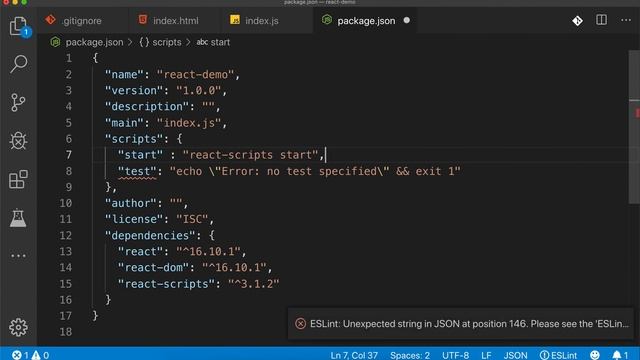Click "react-dom" key on line 14
Screen dimensions: 640x360
pos(153,267)
